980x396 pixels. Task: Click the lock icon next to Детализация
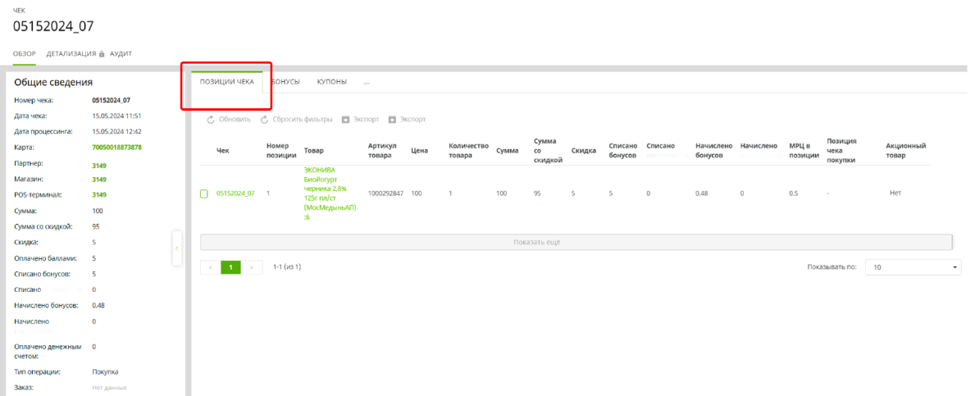[102, 54]
